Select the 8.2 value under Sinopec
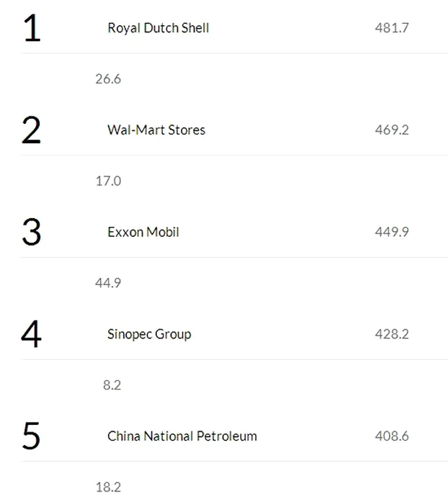Screen dimensions: 448x504 pos(112,385)
